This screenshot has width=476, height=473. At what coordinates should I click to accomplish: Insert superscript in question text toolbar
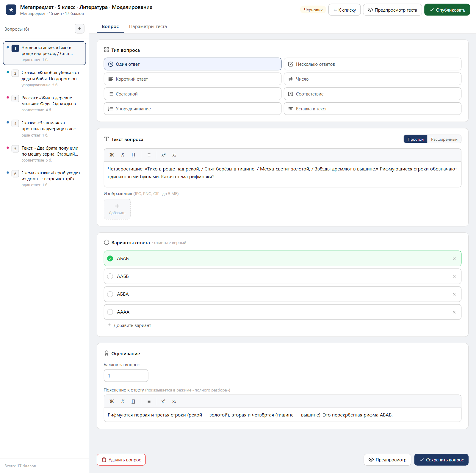tap(163, 155)
